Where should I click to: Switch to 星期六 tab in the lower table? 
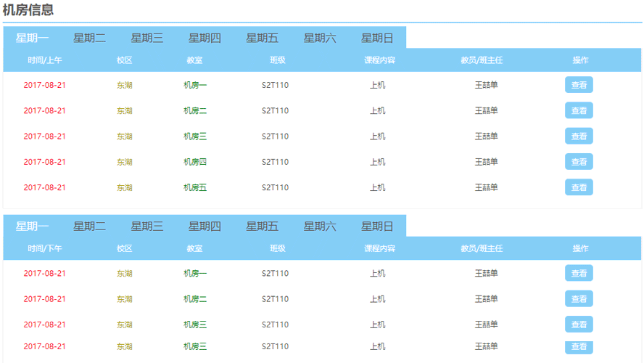tap(320, 226)
